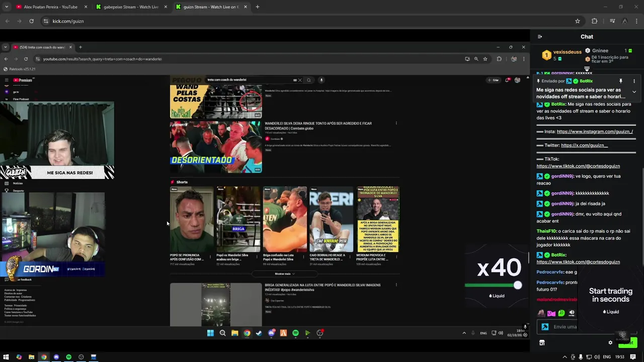This screenshot has width=644, height=362.
Task: Click the speaker quick emote icon
Action: (x=572, y=313)
